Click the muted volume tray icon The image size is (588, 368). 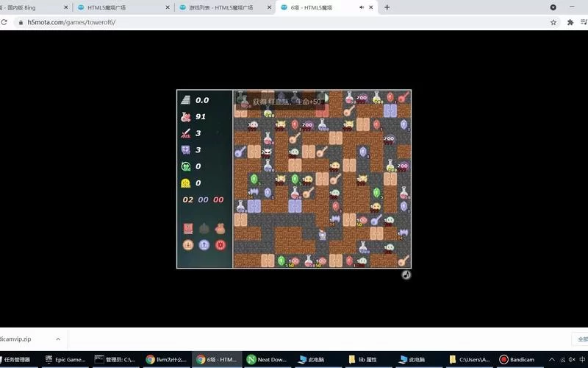572,359
